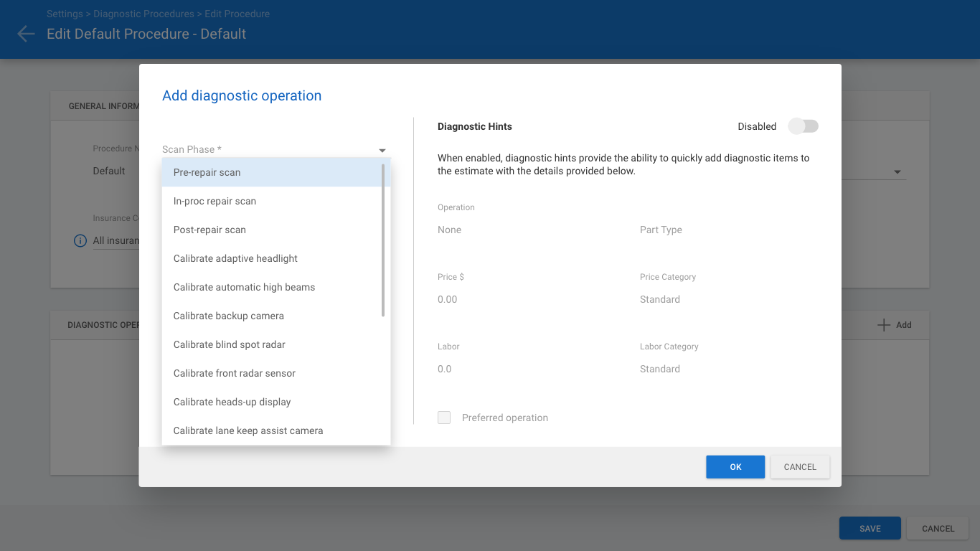Pick Calibrate front radar sensor

point(276,373)
